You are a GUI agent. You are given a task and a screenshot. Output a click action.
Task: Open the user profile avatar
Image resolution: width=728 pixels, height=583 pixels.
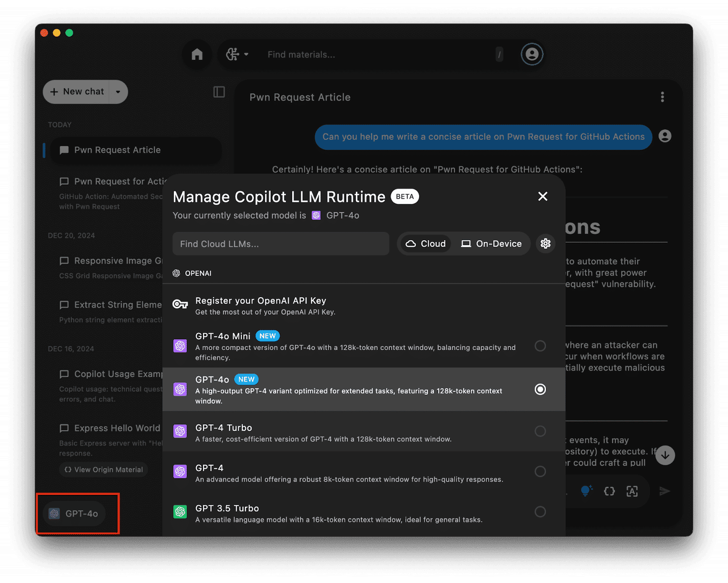click(x=532, y=54)
